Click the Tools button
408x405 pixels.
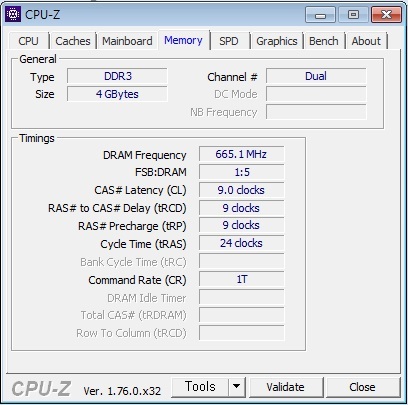coord(200,387)
